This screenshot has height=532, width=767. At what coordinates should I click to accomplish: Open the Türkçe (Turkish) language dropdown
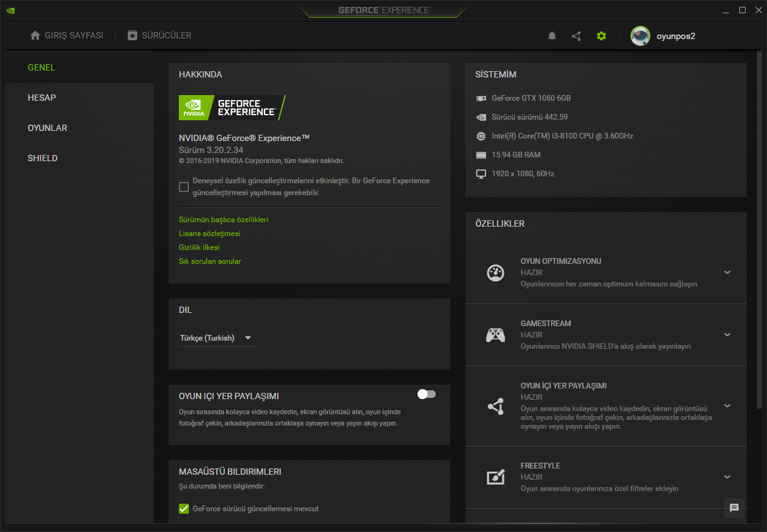point(217,338)
